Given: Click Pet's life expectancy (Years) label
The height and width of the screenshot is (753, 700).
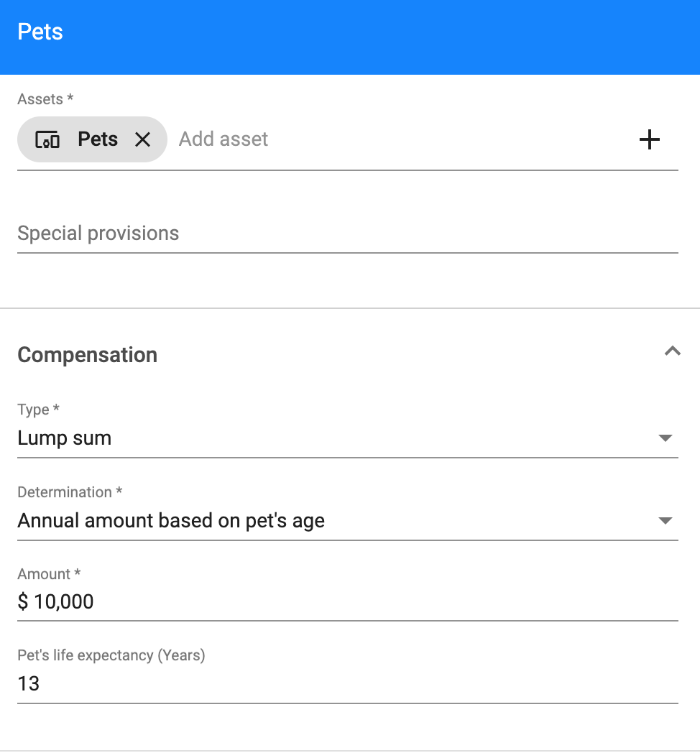Looking at the screenshot, I should tap(111, 655).
